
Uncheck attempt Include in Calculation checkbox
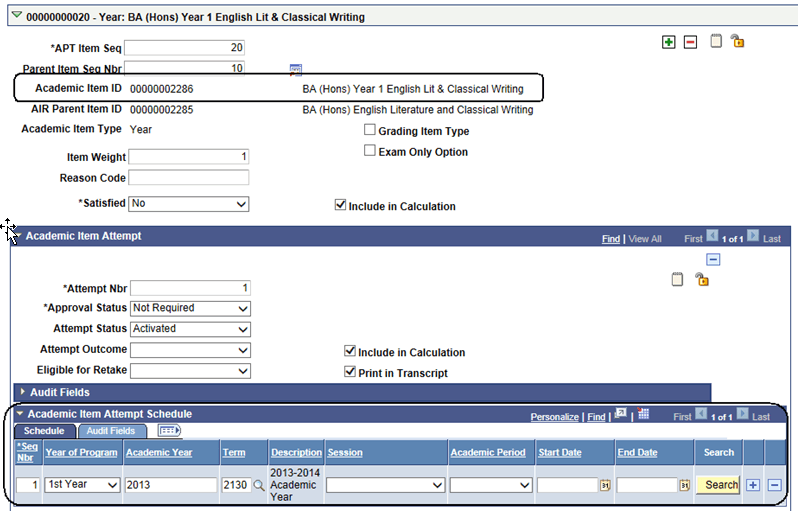click(350, 351)
